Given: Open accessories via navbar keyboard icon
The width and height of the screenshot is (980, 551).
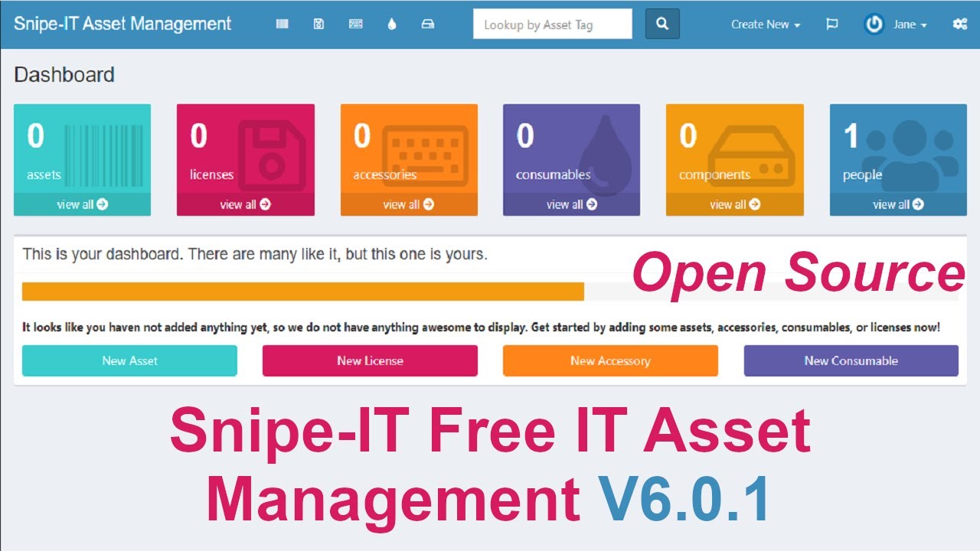Looking at the screenshot, I should click(x=356, y=24).
